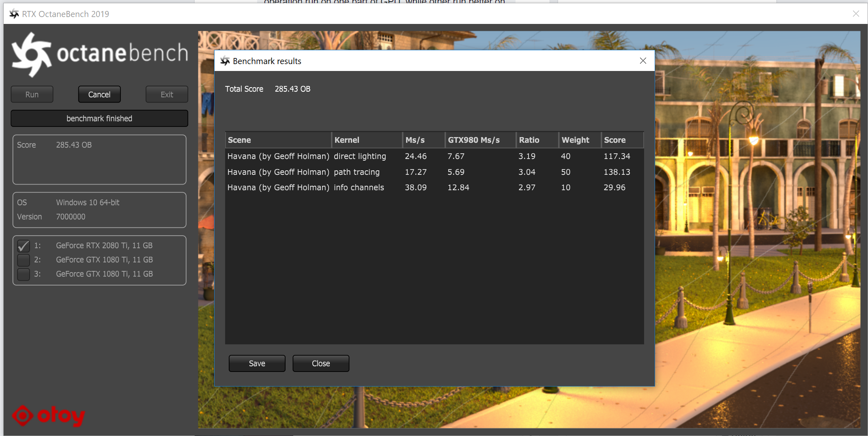Click the OctaneBench logo in the title bar

tap(14, 14)
